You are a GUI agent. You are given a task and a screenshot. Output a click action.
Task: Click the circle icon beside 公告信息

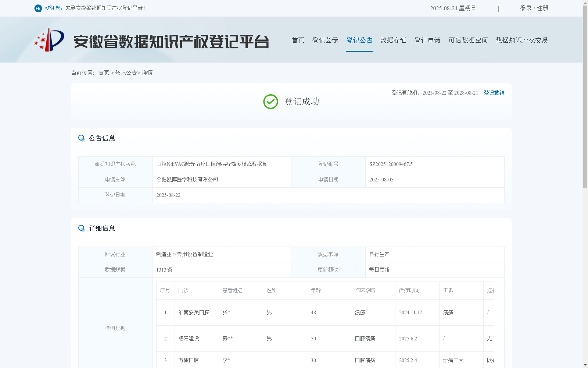[81, 138]
